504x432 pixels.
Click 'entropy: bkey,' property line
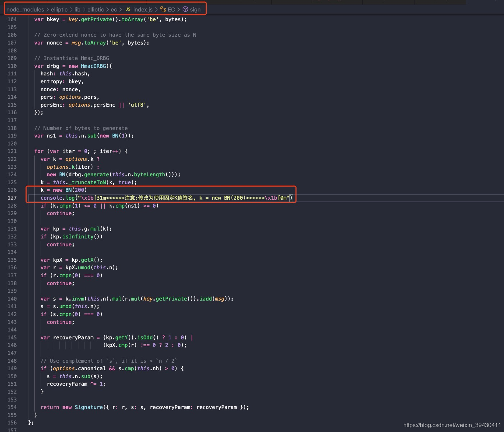(62, 82)
